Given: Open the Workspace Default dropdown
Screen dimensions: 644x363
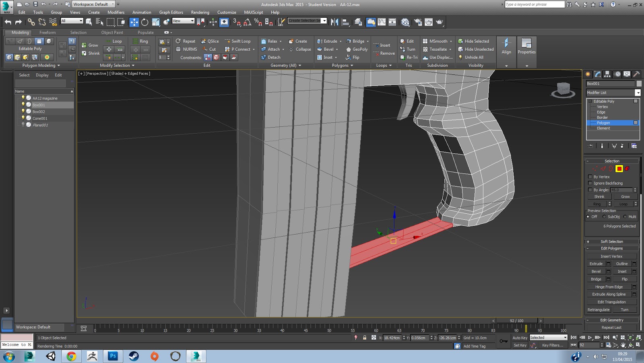Looking at the screenshot, I should (x=93, y=4).
